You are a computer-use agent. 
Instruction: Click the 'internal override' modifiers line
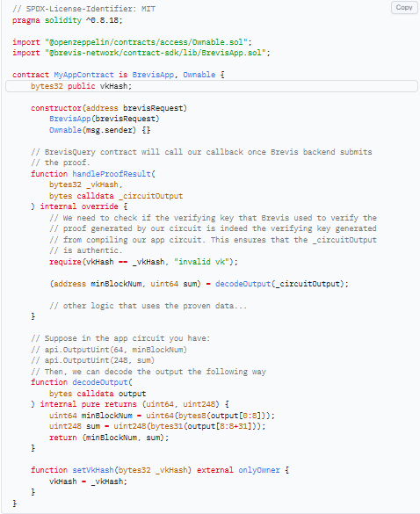79,206
